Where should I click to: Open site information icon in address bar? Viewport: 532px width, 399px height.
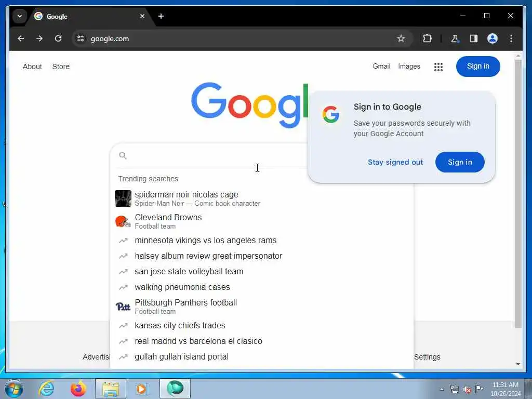[x=81, y=38]
